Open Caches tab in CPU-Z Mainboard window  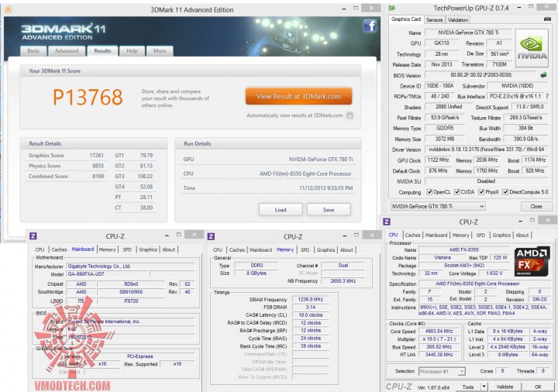point(59,249)
